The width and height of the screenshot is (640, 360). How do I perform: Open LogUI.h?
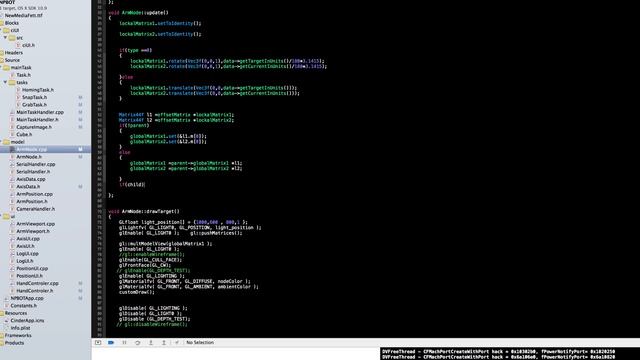(25, 261)
